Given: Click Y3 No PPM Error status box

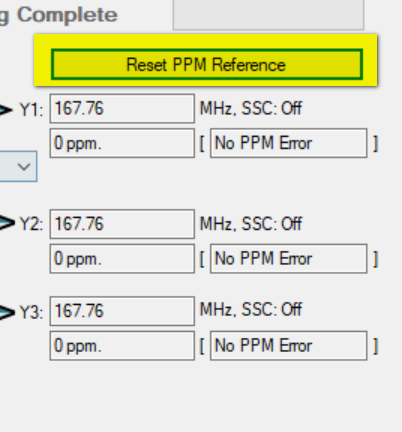Looking at the screenshot, I should point(289,346).
